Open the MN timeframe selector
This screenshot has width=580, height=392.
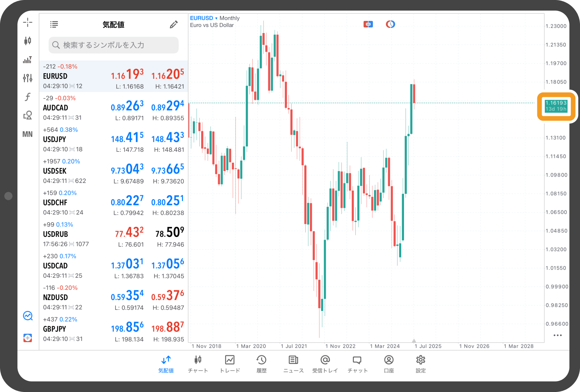tap(27, 134)
